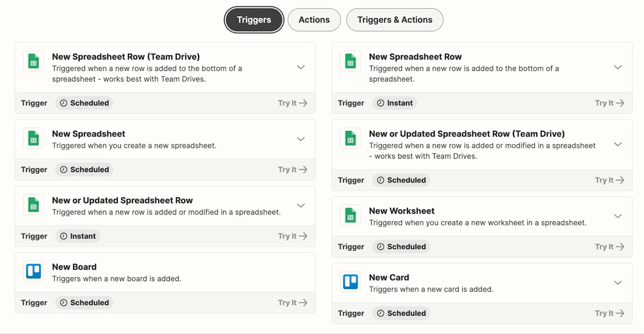Click Try It for New Card trigger

click(609, 313)
